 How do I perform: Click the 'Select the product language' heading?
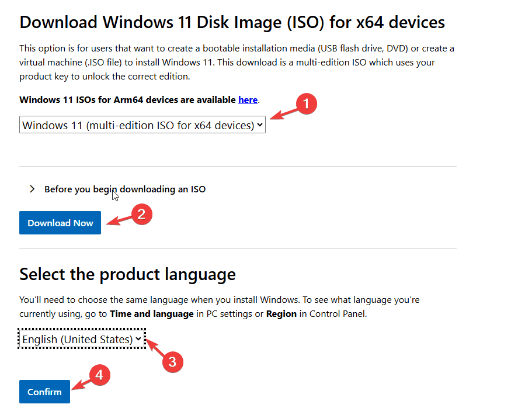[x=127, y=274]
